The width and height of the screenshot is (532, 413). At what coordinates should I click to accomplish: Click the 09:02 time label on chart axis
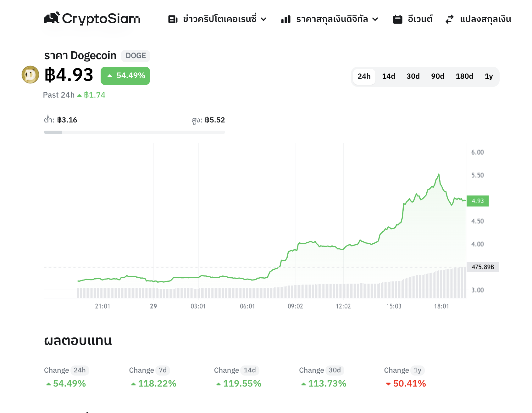[295, 306]
